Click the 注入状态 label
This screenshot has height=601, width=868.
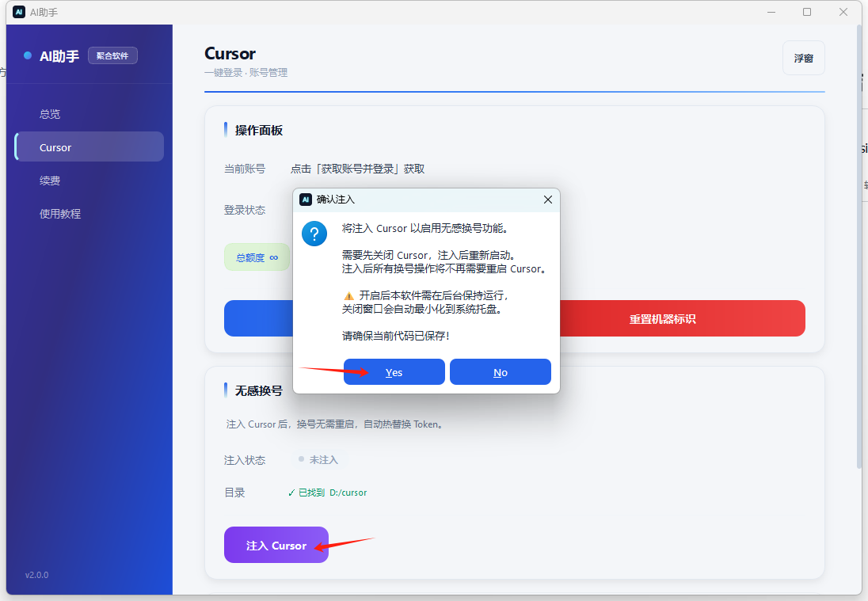point(245,460)
